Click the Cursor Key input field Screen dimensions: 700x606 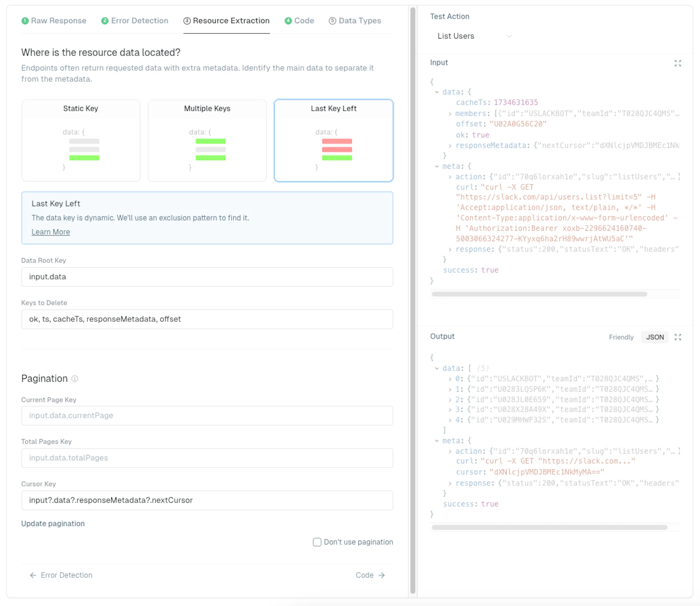tap(207, 500)
